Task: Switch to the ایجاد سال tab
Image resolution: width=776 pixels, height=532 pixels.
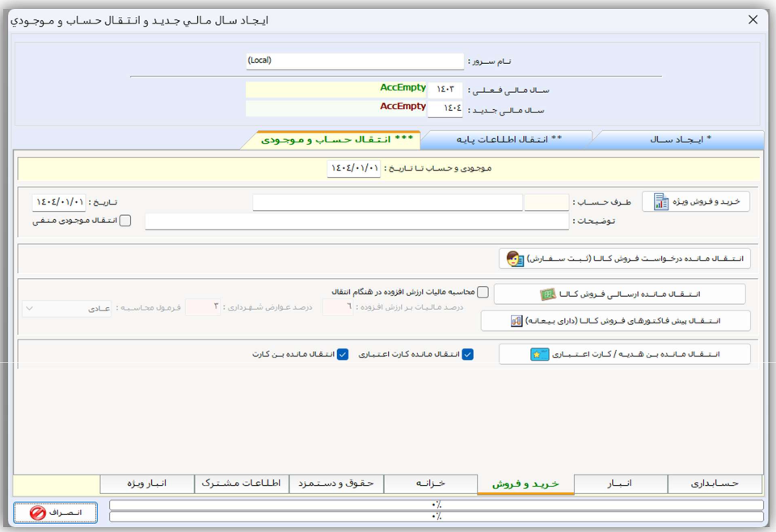Action: pos(681,140)
